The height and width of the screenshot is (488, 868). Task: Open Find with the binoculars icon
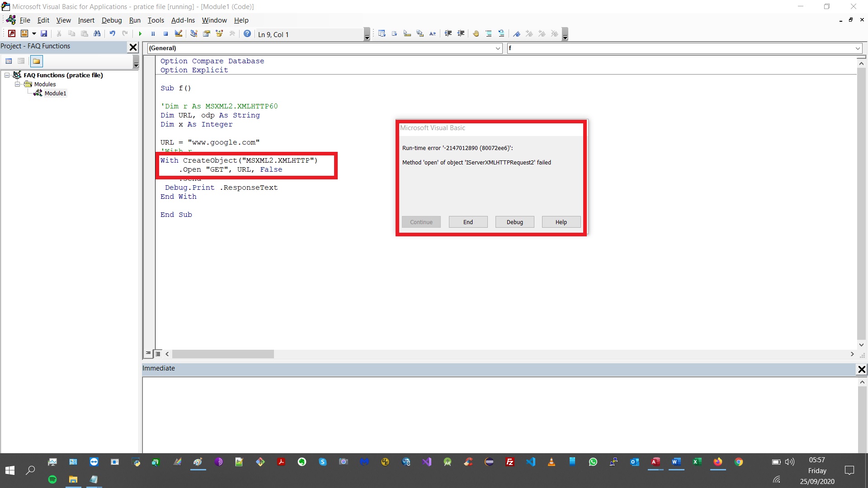[97, 34]
